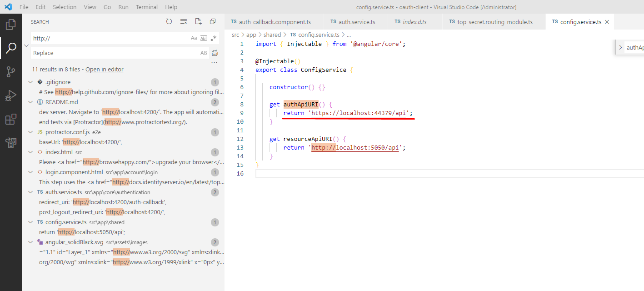Click the README.md info icon
This screenshot has height=291, width=644.
40,102
